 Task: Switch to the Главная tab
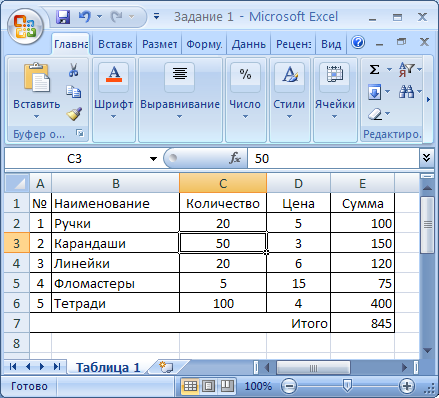coord(71,44)
